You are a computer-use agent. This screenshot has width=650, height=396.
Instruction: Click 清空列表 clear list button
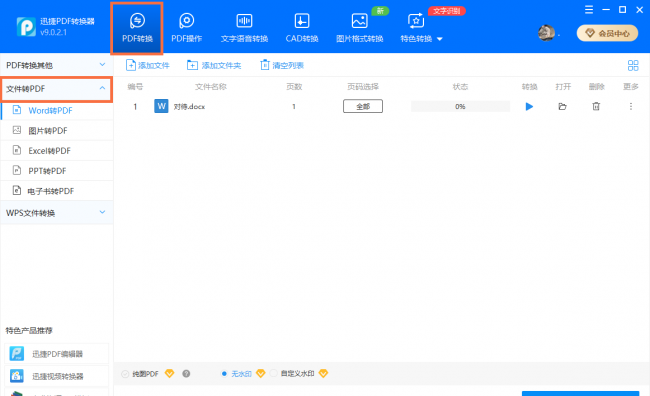click(x=282, y=65)
